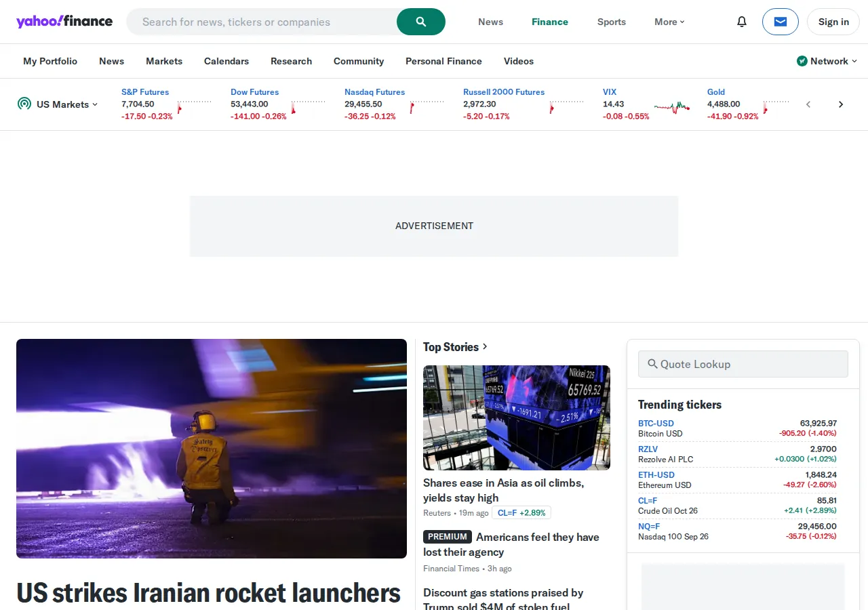Image resolution: width=868 pixels, height=610 pixels.
Task: Open the Nikkei 225 board story image
Action: tap(517, 418)
